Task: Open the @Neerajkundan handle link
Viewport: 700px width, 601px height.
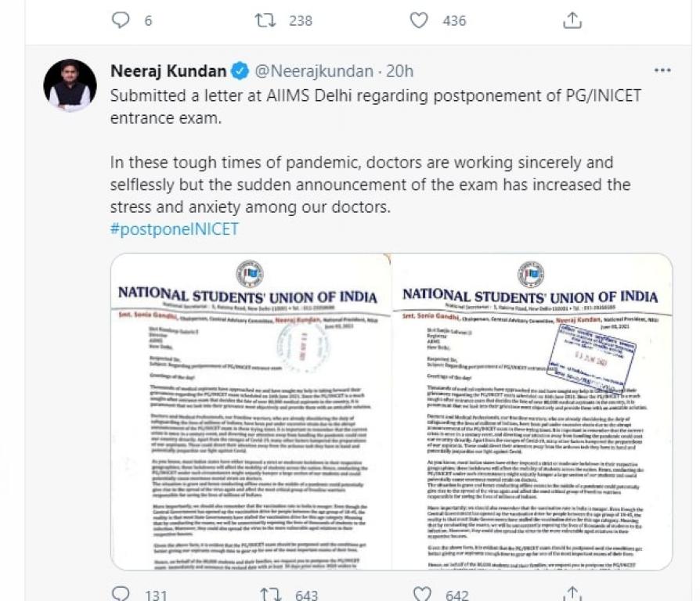Action: tap(314, 71)
